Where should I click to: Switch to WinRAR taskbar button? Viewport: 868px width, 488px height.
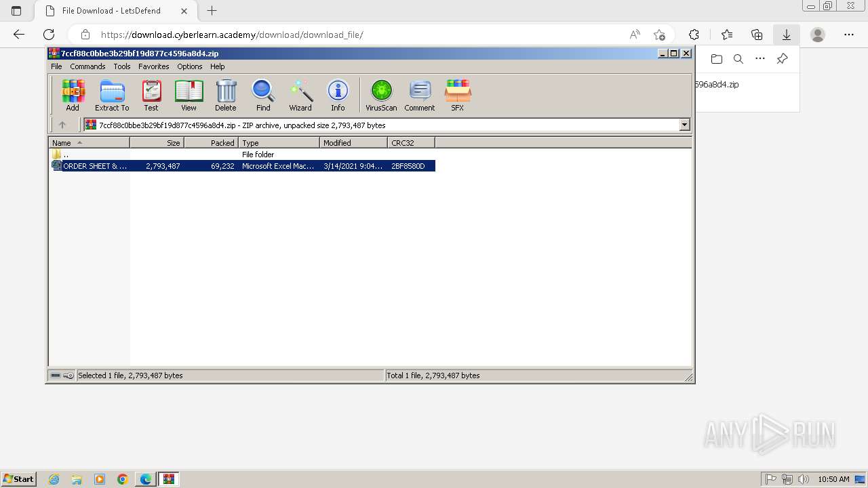pos(169,479)
